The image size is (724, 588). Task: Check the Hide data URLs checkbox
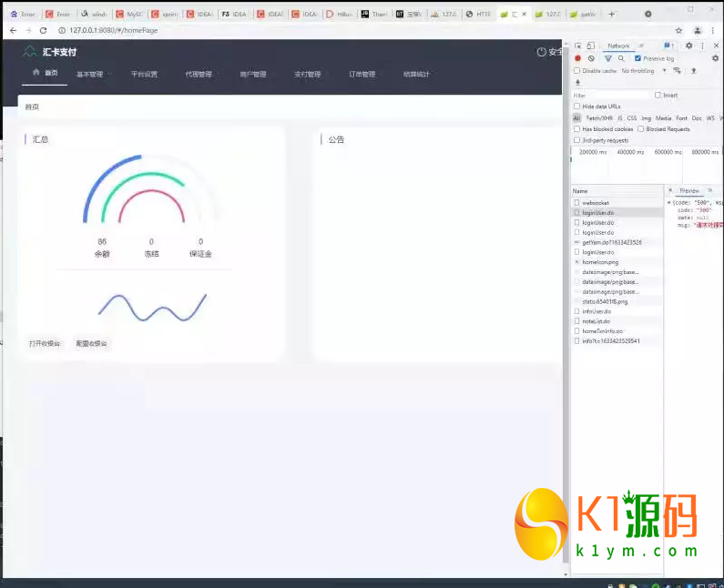[576, 106]
